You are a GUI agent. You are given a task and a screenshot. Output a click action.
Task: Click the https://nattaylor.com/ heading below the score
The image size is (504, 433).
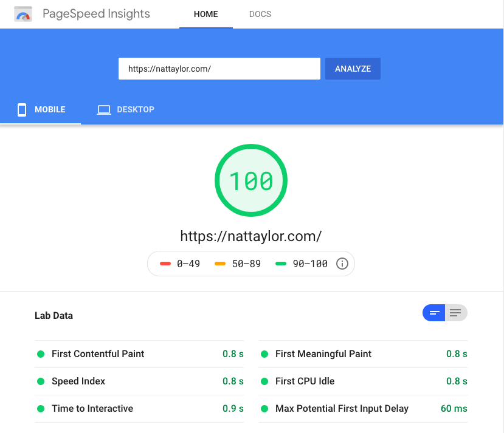250,236
